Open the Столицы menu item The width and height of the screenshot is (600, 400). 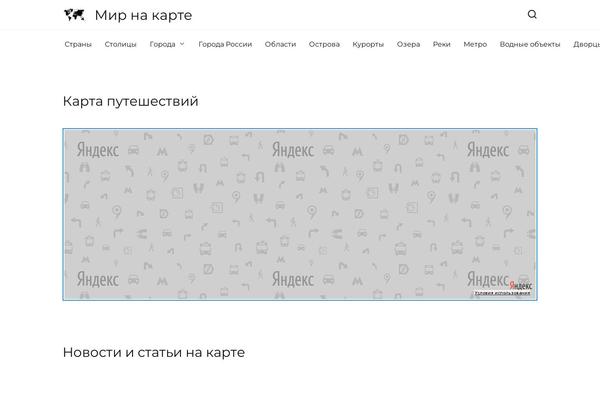pos(121,44)
